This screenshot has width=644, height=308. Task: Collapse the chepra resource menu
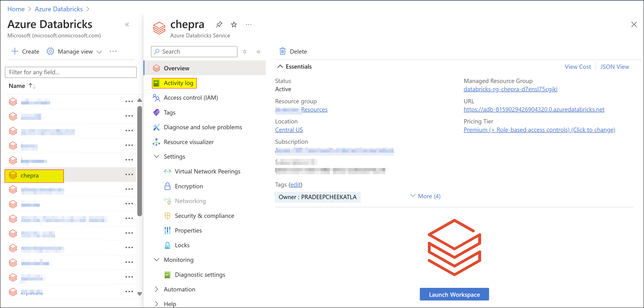point(259,52)
